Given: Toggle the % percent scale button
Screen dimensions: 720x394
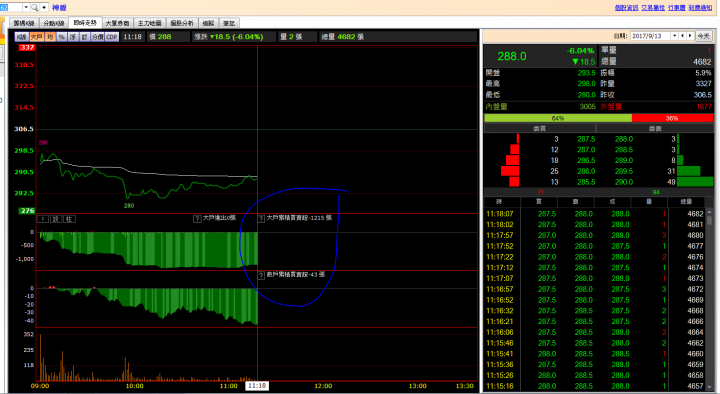Looking at the screenshot, I should [62, 37].
